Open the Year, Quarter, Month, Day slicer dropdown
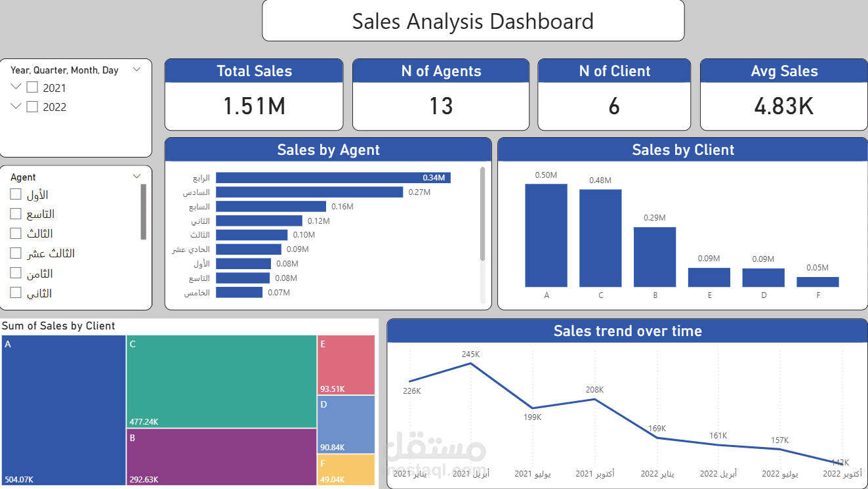Viewport: 868px width, 489px height. click(x=136, y=70)
